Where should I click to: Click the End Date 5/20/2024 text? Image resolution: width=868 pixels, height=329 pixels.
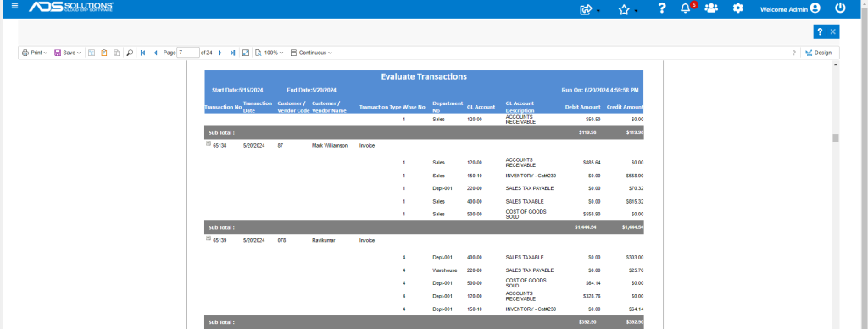click(x=312, y=90)
